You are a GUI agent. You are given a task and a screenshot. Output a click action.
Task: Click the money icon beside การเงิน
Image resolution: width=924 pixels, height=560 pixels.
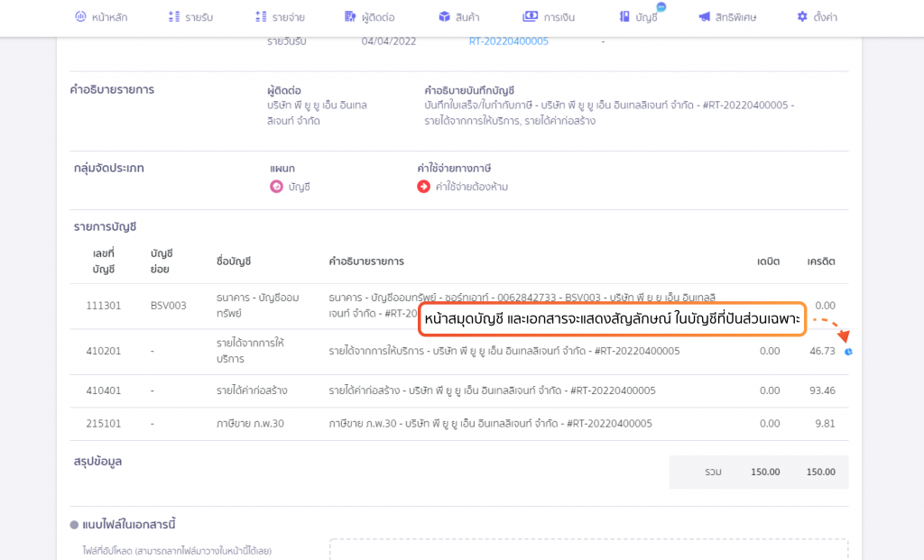[x=531, y=16]
